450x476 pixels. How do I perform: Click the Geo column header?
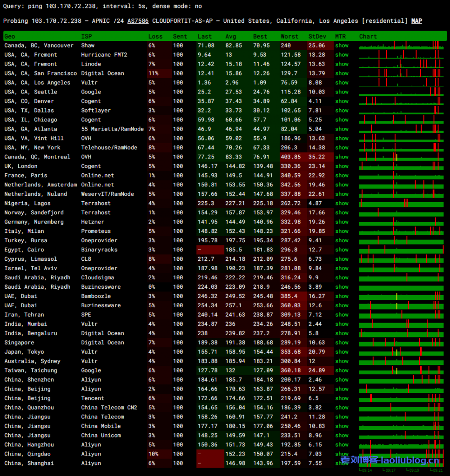[10, 36]
